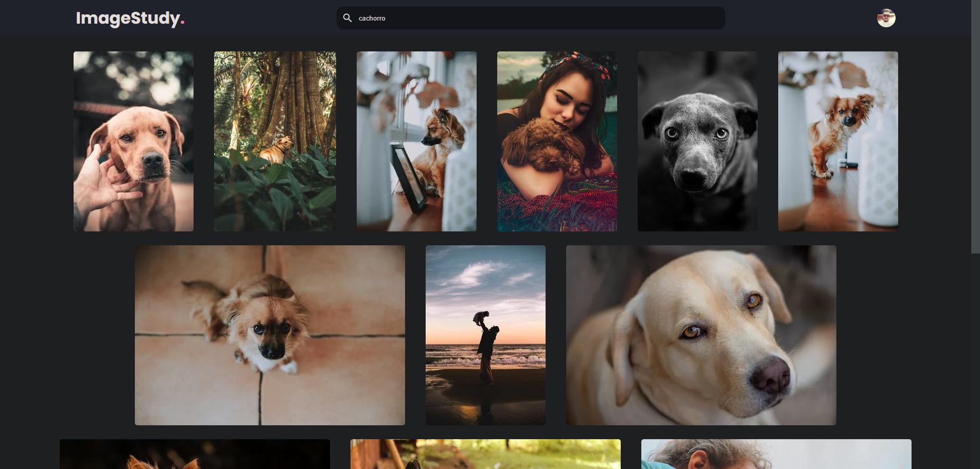Open the user profile avatar
This screenshot has height=469, width=980.
886,18
